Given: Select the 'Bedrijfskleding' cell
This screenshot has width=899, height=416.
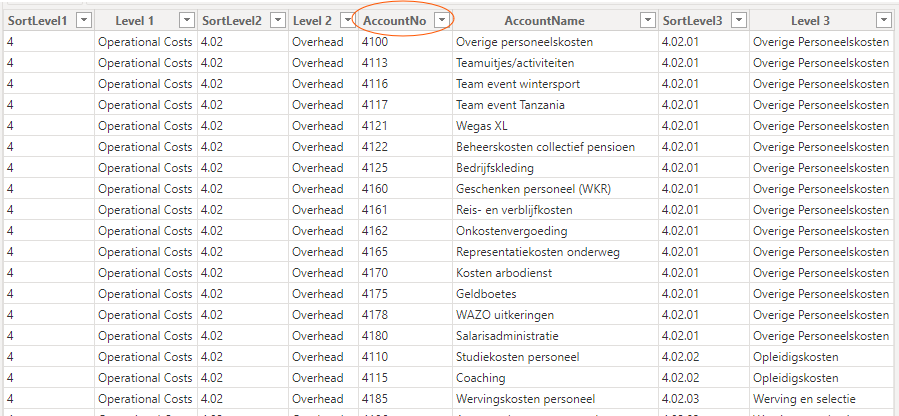Looking at the screenshot, I should [555, 168].
